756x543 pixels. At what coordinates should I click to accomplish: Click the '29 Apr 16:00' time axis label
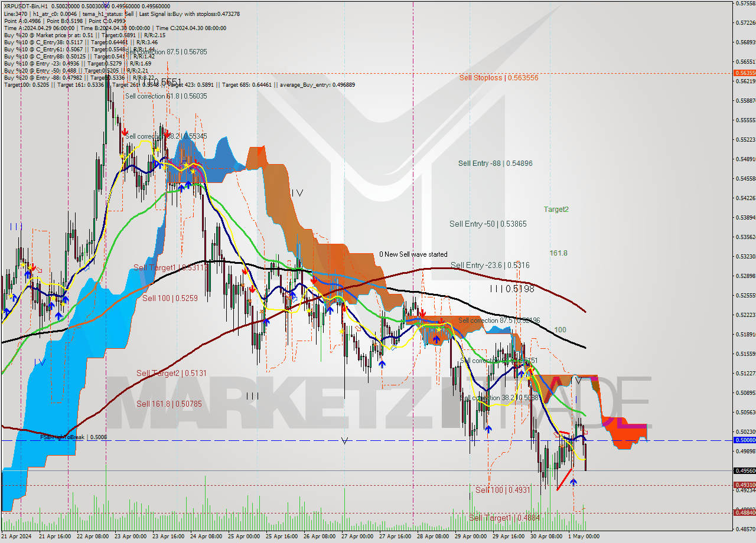508,537
